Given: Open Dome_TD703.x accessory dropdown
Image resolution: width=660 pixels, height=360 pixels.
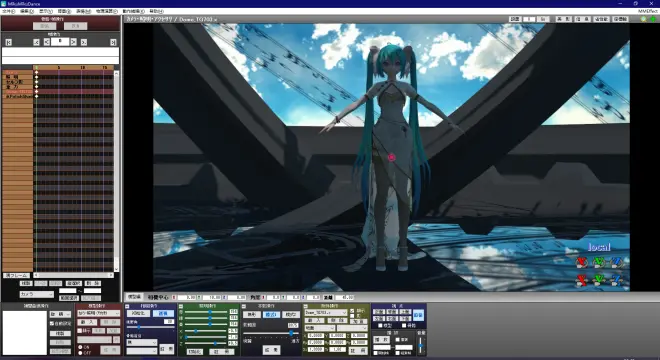Looking at the screenshot, I should (x=326, y=312).
